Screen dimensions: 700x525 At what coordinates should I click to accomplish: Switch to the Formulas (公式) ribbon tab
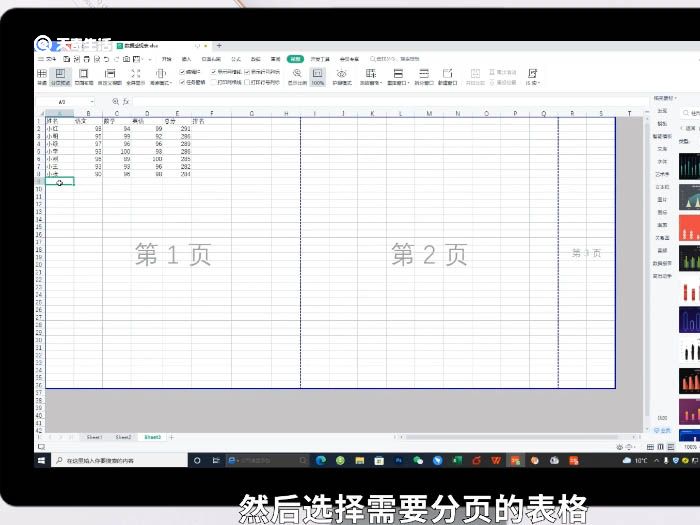236,59
